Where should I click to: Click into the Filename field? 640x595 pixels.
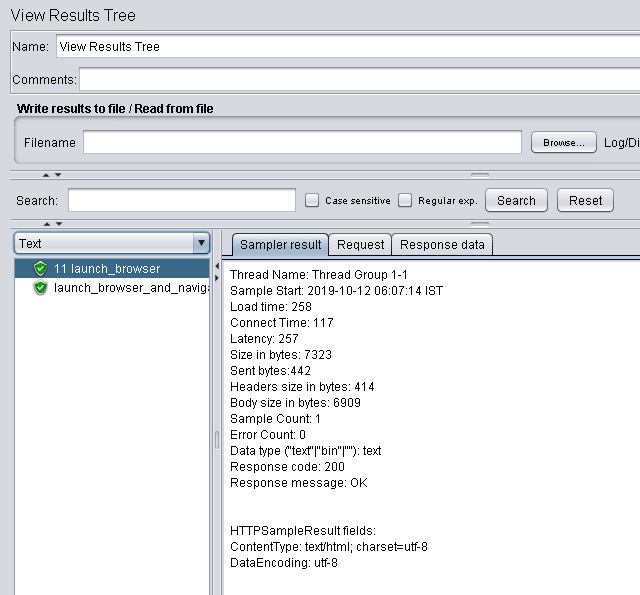point(302,142)
